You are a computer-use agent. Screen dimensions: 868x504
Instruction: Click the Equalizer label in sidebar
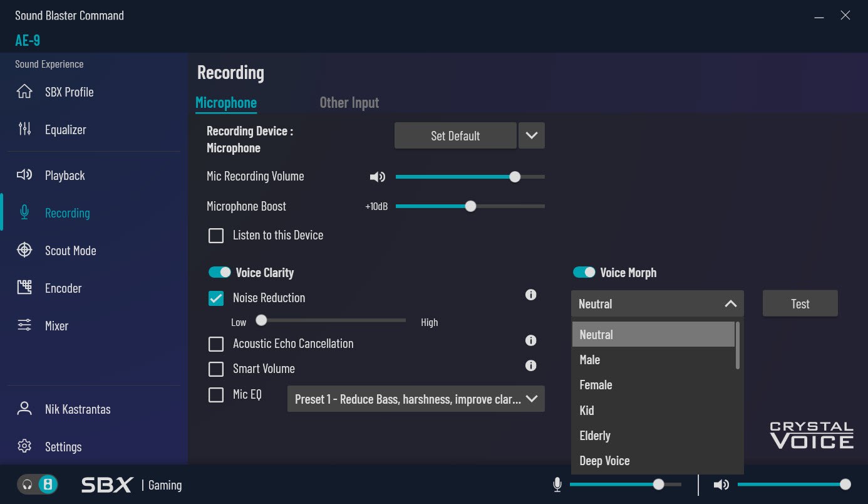[x=66, y=130]
